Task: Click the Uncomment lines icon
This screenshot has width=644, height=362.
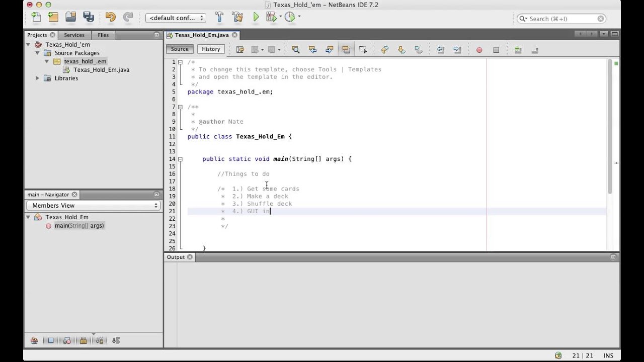Action: pyautogui.click(x=535, y=50)
